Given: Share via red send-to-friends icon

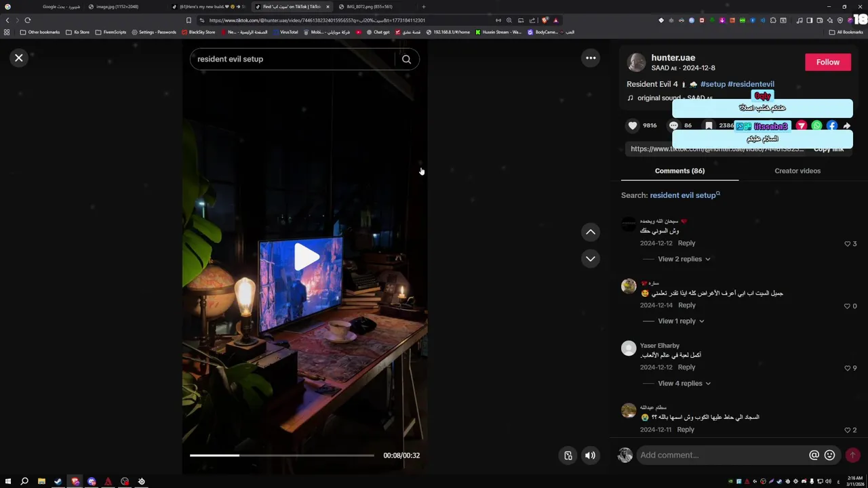Looking at the screenshot, I should 802,125.
